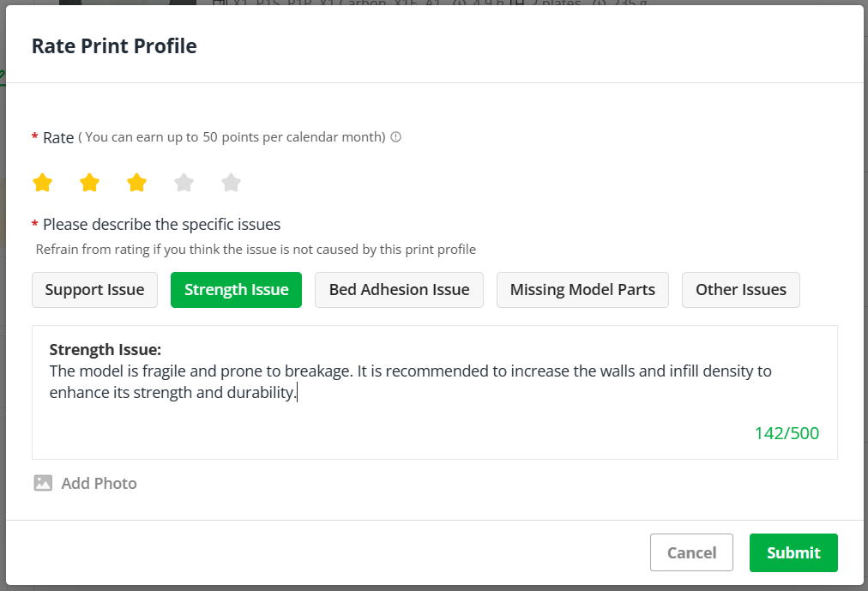Click the third yellow star

pos(136,182)
